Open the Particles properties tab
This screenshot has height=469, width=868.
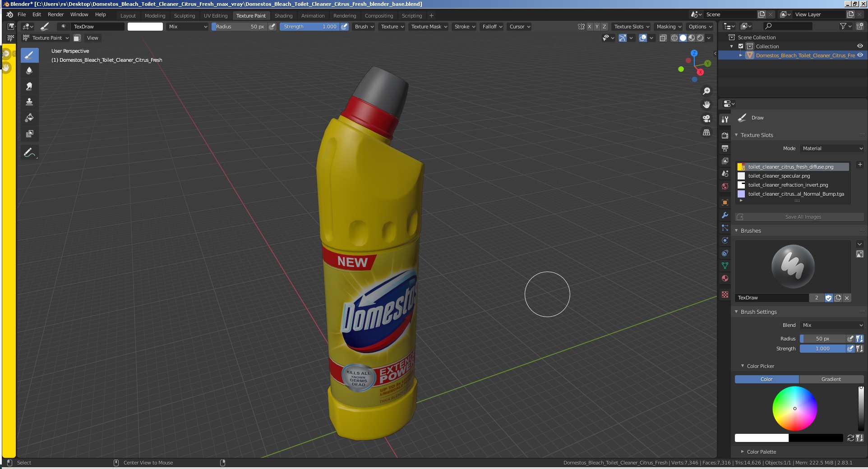pos(725,228)
